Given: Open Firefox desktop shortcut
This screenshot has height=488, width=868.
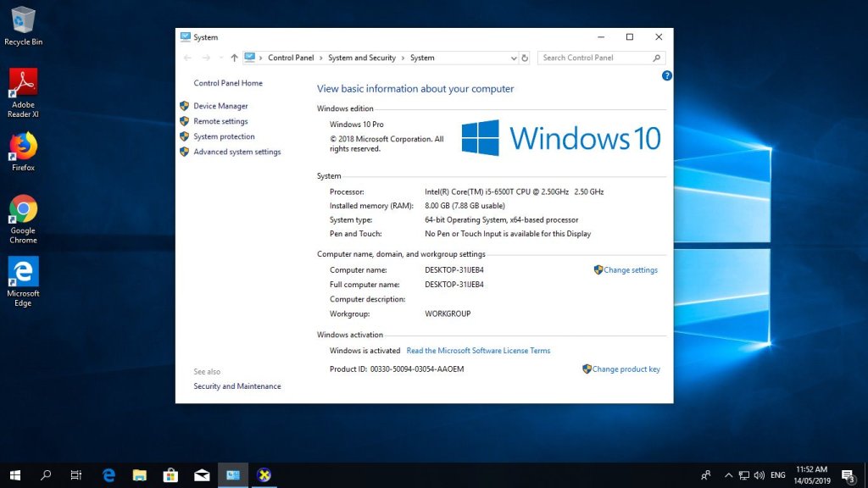Looking at the screenshot, I should tap(23, 152).
